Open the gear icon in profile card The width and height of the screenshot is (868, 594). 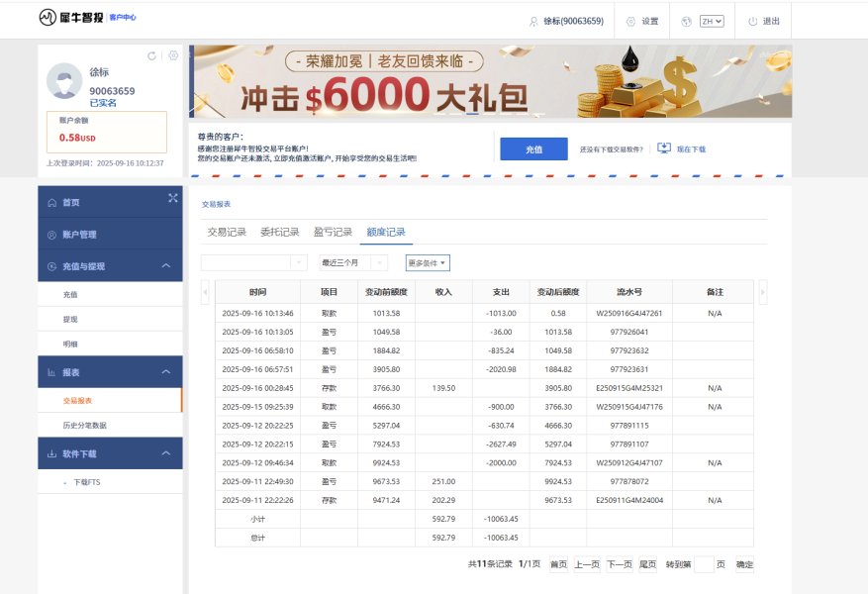coord(173,55)
